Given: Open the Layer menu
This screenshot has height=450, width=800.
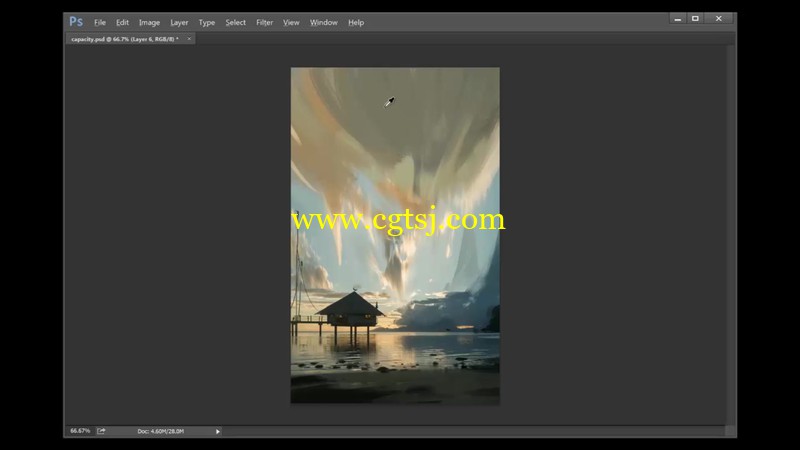Looking at the screenshot, I should pos(179,22).
